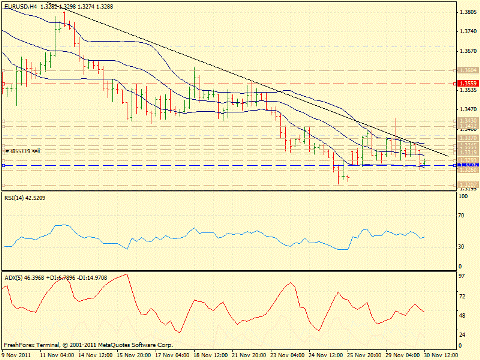
Task: Click the ADX scale value 72
Action: point(462,296)
